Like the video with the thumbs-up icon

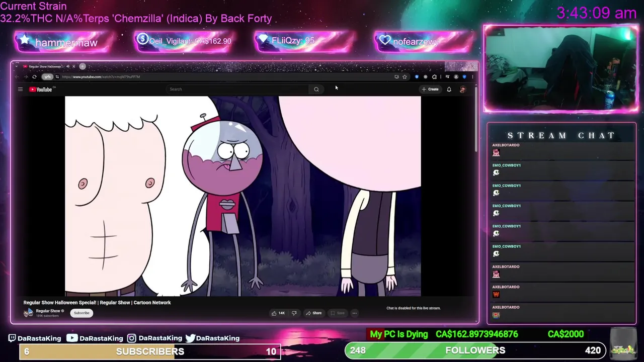(x=274, y=313)
